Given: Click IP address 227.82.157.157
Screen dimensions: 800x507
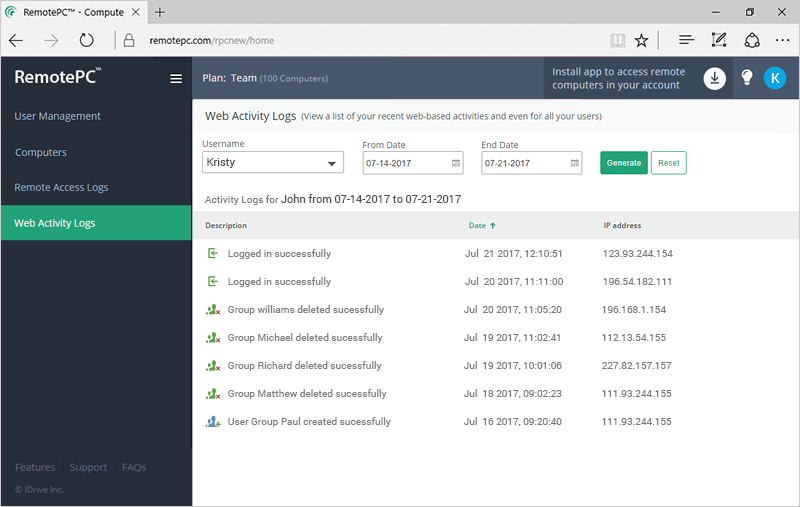Looking at the screenshot, I should [x=636, y=366].
